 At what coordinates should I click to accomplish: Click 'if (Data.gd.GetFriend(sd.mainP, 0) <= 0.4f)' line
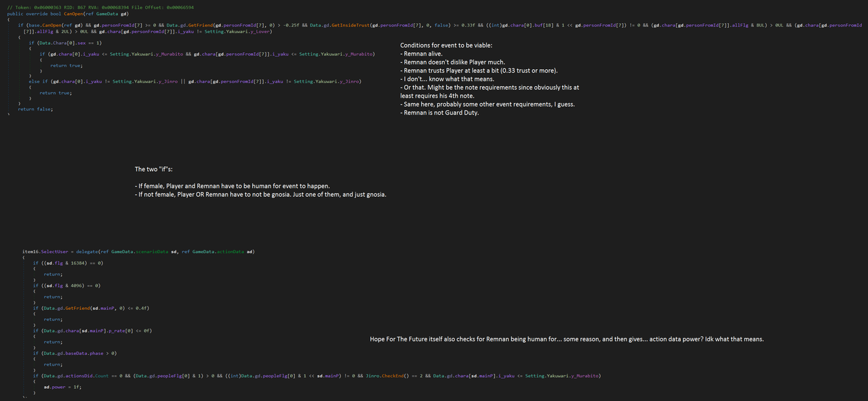pyautogui.click(x=91, y=308)
